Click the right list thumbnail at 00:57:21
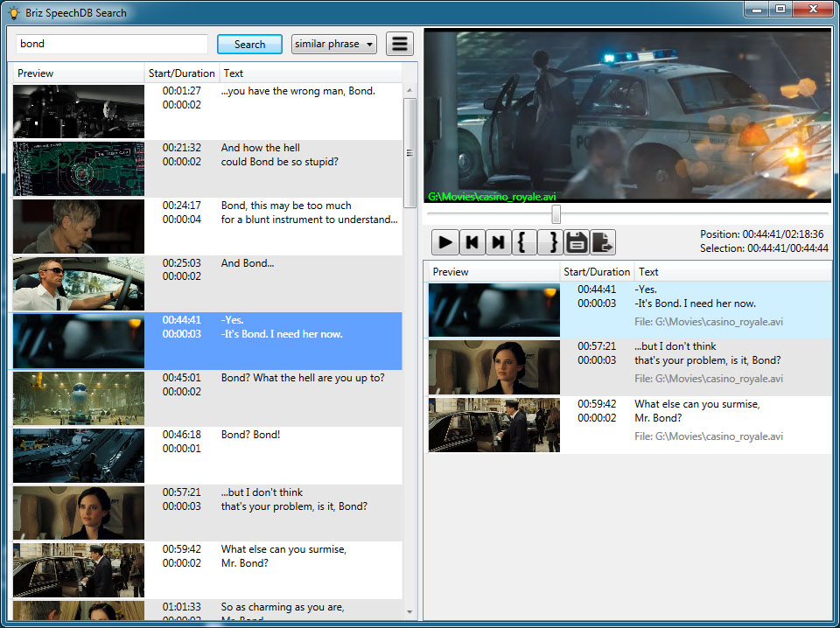This screenshot has width=840, height=628. pos(493,367)
